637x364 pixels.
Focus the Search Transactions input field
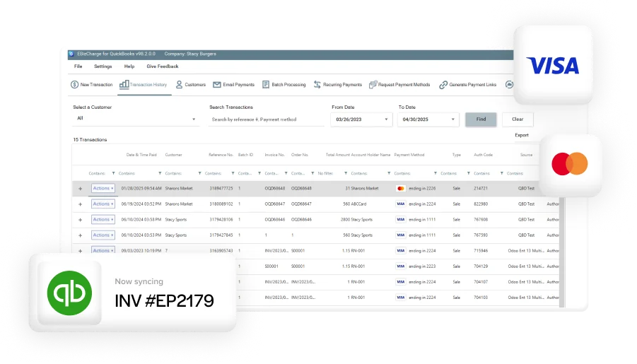pos(266,119)
